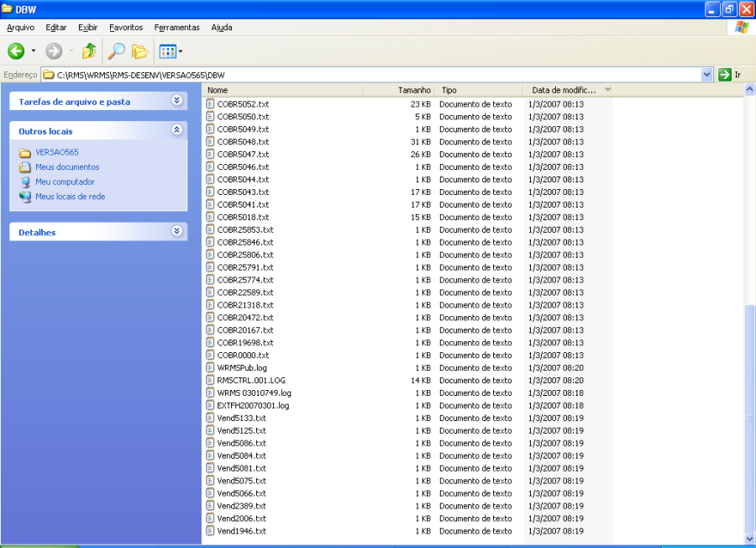Click the Outros locais panel title
Viewport: 756px width, 548px height.
46,131
